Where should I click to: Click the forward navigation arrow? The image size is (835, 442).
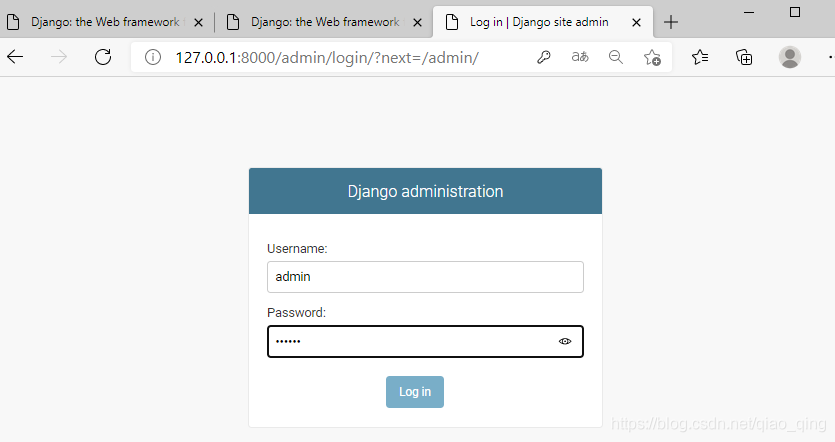click(59, 56)
